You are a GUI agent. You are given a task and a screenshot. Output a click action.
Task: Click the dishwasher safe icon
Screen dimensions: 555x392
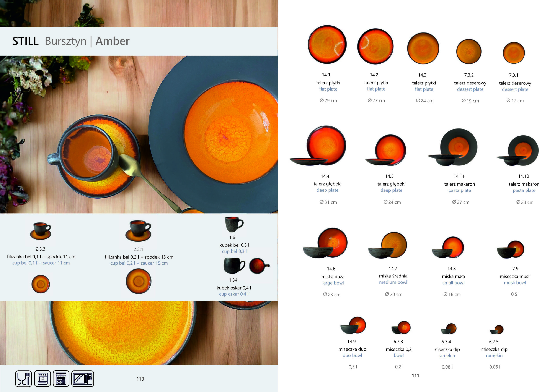[61, 379]
